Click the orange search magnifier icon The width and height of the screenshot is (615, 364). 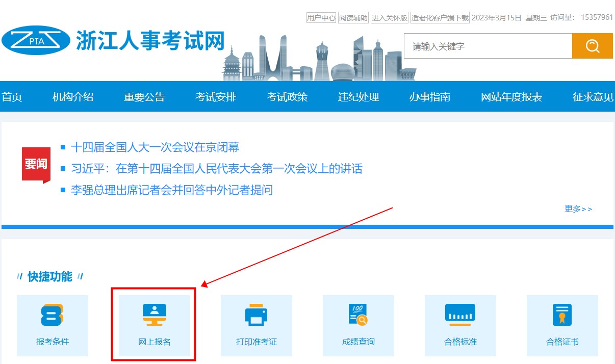592,45
